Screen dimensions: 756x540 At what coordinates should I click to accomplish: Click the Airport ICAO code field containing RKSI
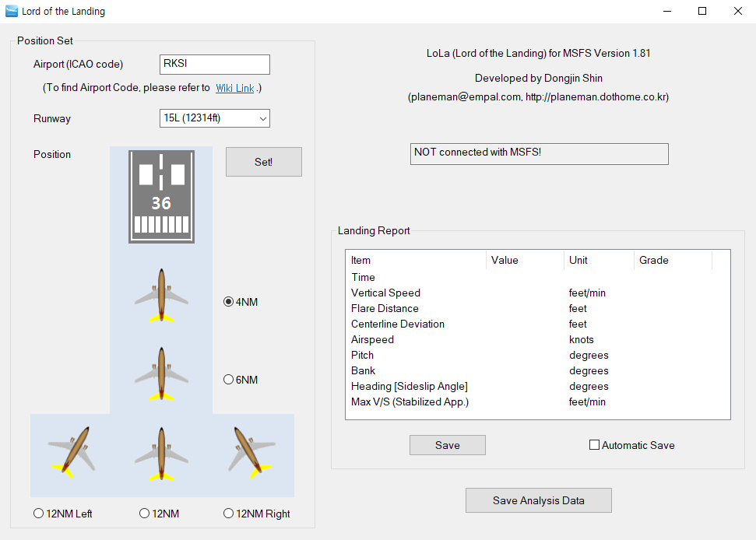(x=215, y=64)
